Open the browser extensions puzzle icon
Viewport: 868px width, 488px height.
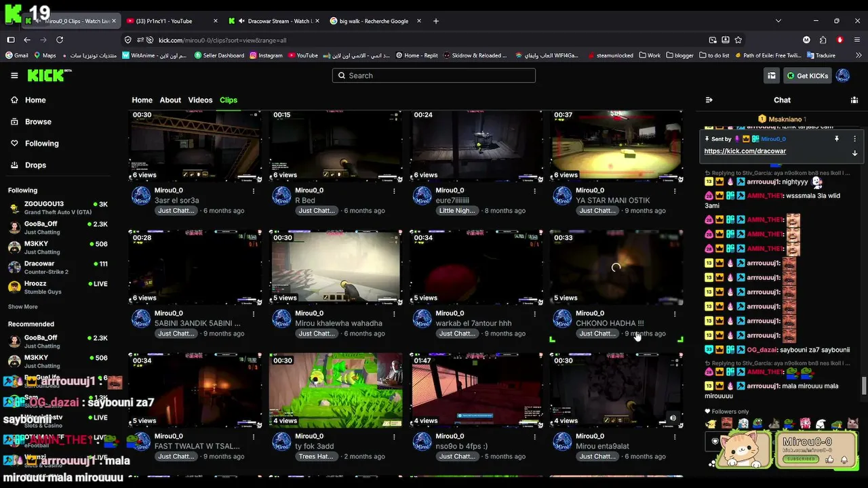pos(823,40)
